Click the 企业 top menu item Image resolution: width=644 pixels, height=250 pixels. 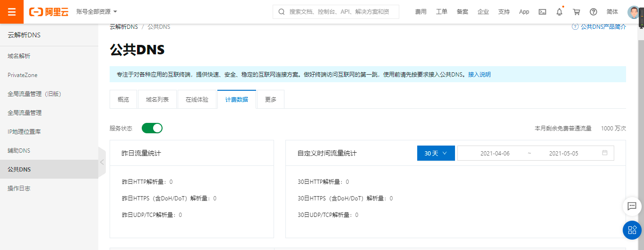(483, 12)
